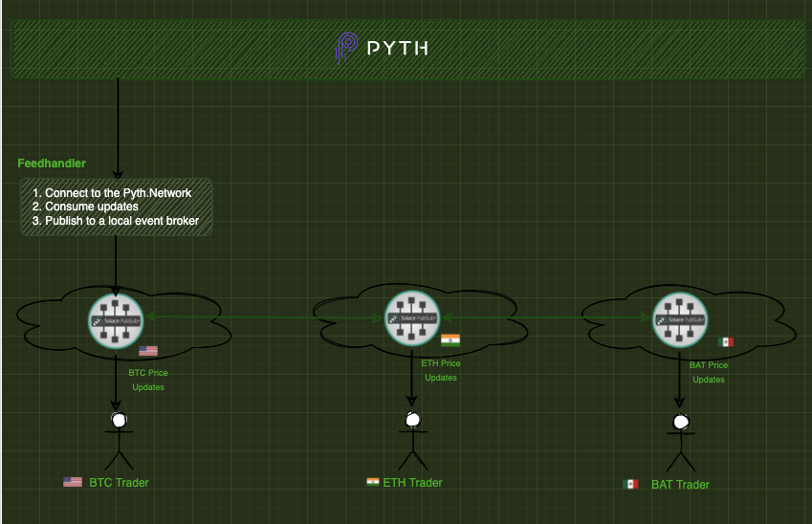Click the BTC Trader stick figure

tap(120, 441)
